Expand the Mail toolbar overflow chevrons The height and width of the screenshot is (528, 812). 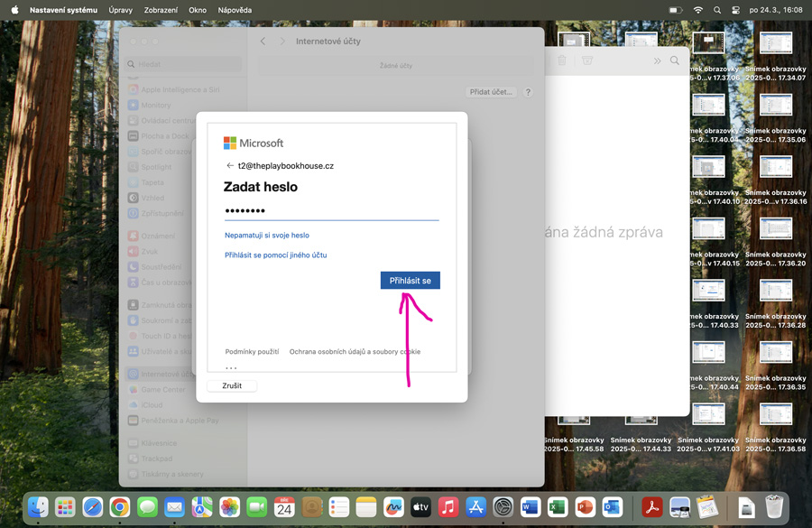point(657,60)
